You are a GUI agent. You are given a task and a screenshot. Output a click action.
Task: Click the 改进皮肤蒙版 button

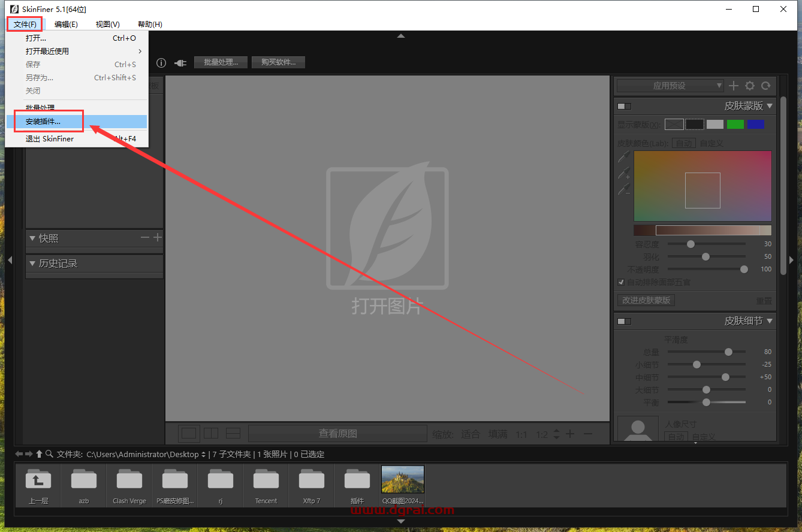[x=646, y=300]
